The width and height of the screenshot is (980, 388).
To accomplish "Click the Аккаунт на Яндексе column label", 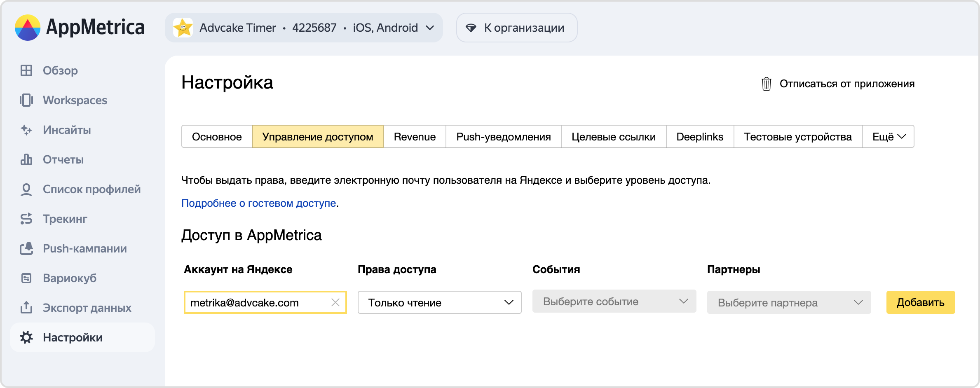I will (238, 269).
